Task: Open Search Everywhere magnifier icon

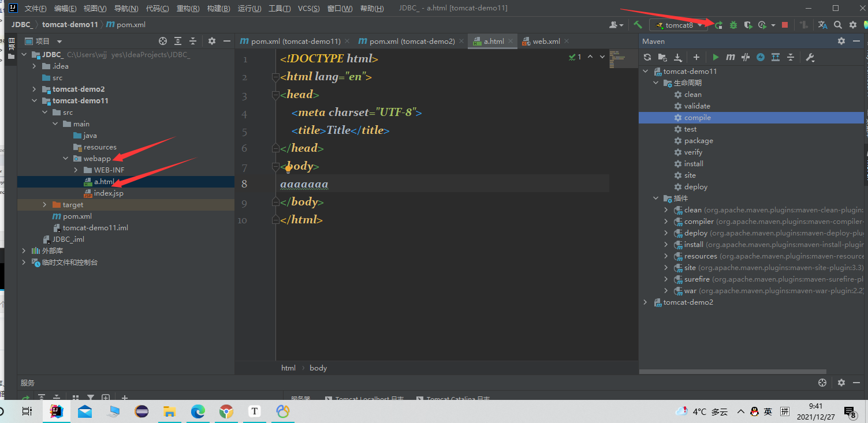Action: click(x=838, y=25)
